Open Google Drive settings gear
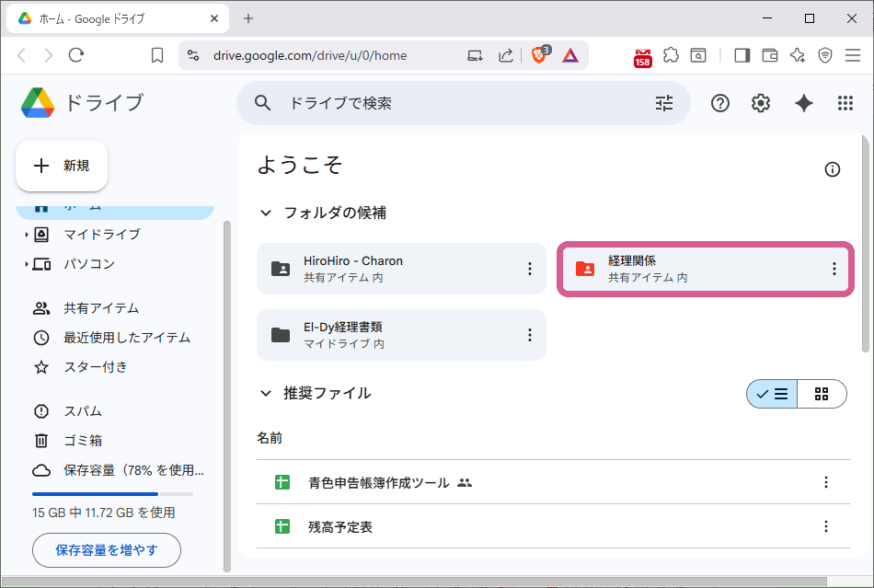 [760, 103]
